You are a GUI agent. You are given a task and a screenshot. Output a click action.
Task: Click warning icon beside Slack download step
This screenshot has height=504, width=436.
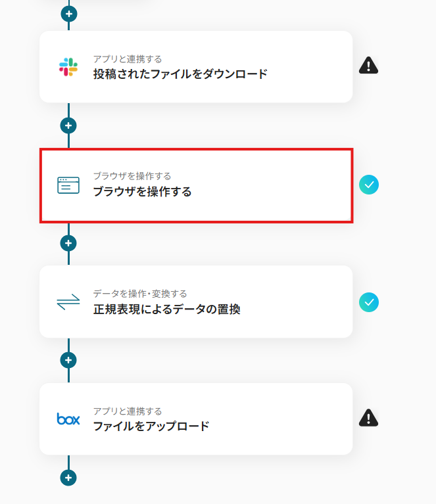[x=369, y=65]
